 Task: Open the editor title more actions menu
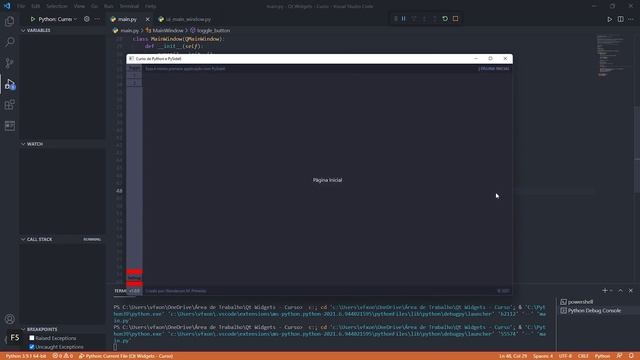(631, 19)
